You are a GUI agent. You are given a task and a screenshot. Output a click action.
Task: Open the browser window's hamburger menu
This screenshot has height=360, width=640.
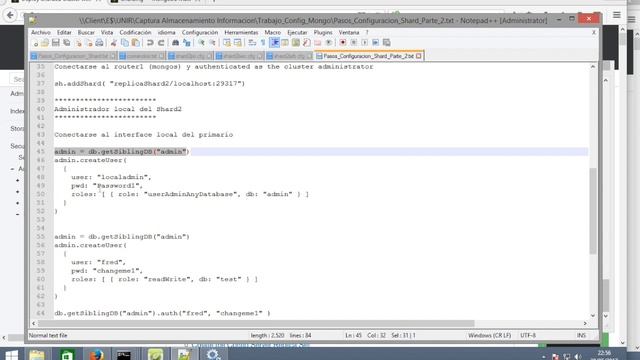[x=617, y=15]
